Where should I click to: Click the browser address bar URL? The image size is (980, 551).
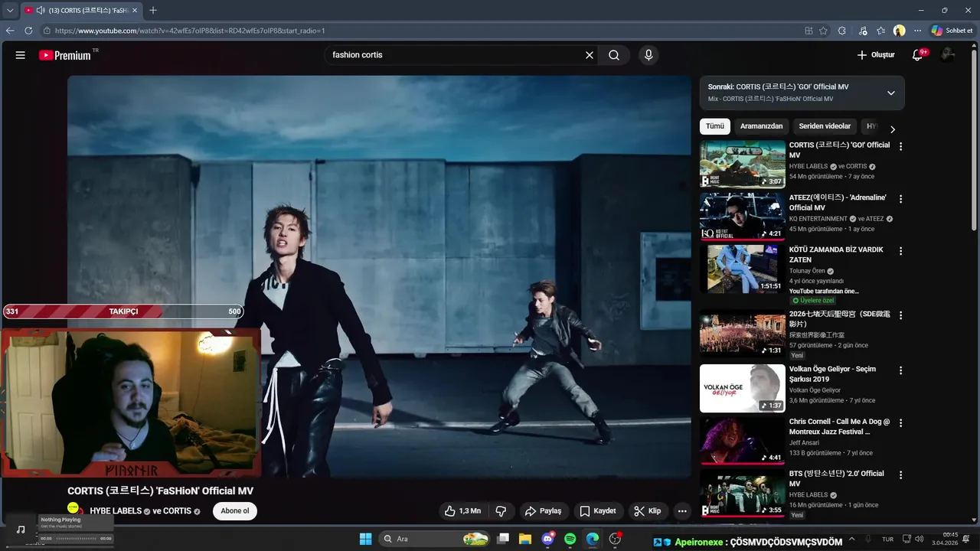click(x=190, y=31)
